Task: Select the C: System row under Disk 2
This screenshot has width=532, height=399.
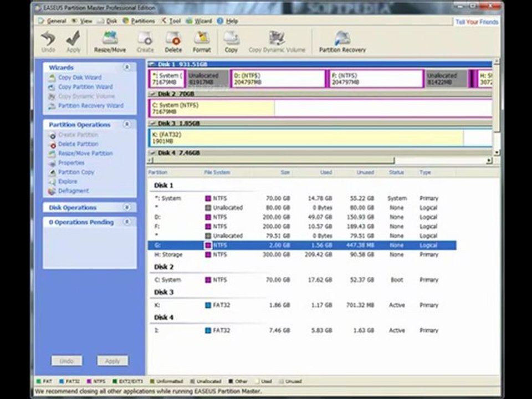Action: (302, 280)
